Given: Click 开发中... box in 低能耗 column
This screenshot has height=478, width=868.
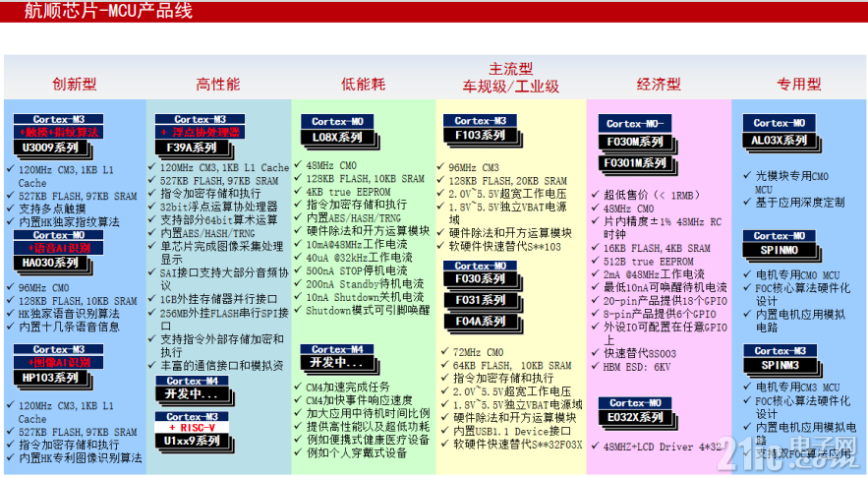Looking at the screenshot, I should [337, 363].
